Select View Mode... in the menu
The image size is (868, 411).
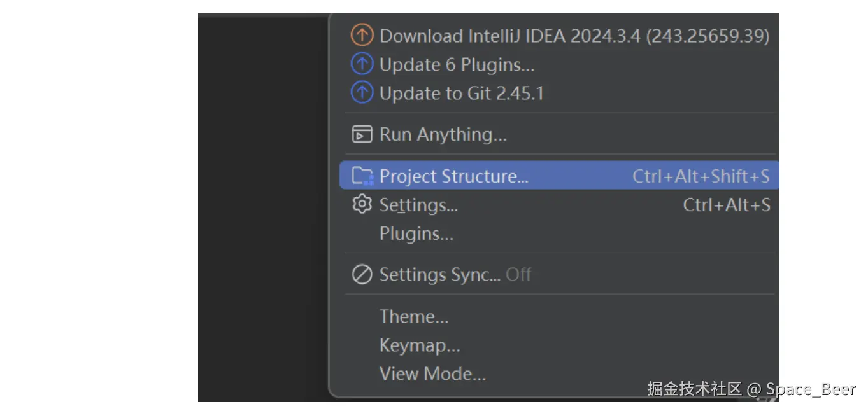point(432,373)
